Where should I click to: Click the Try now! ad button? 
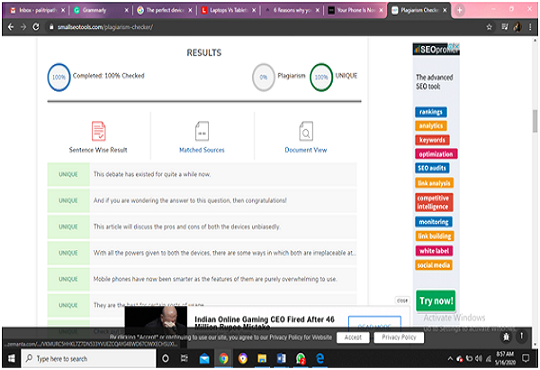coord(436,301)
